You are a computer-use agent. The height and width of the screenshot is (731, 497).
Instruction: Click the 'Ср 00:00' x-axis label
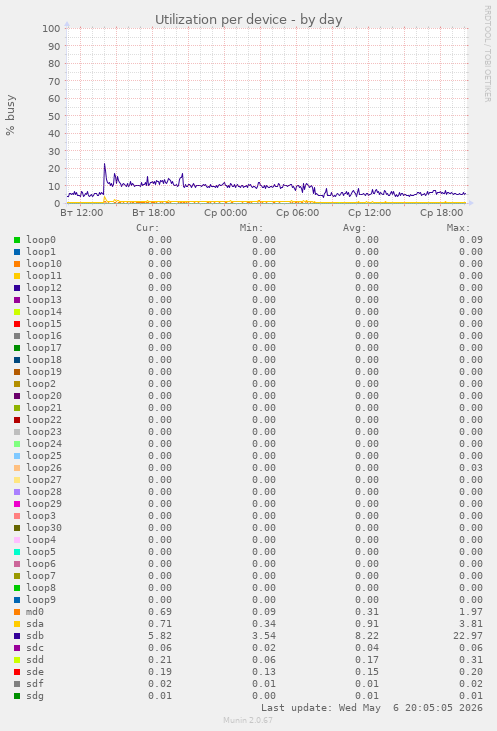226,213
